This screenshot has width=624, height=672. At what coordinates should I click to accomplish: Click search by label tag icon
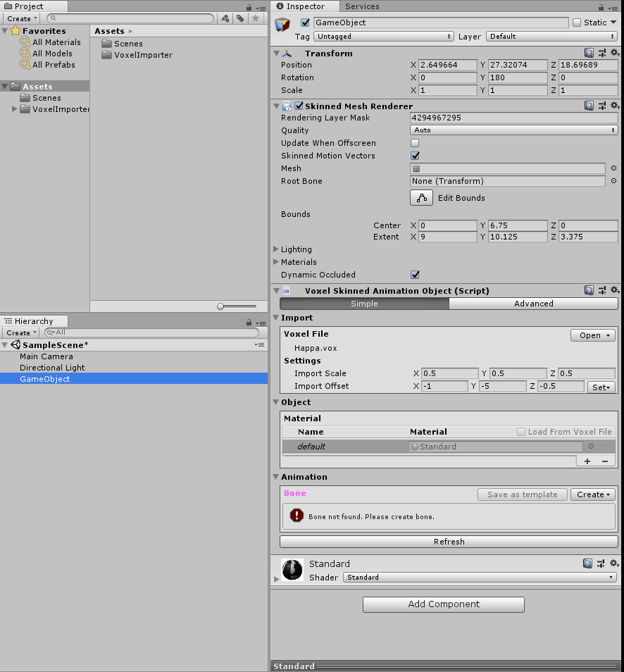click(240, 18)
